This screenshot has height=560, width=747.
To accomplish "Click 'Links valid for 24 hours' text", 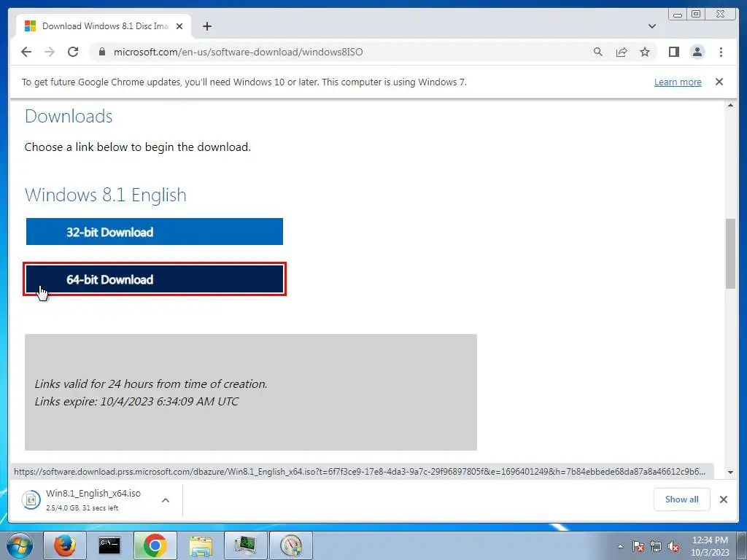I will click(x=150, y=384).
